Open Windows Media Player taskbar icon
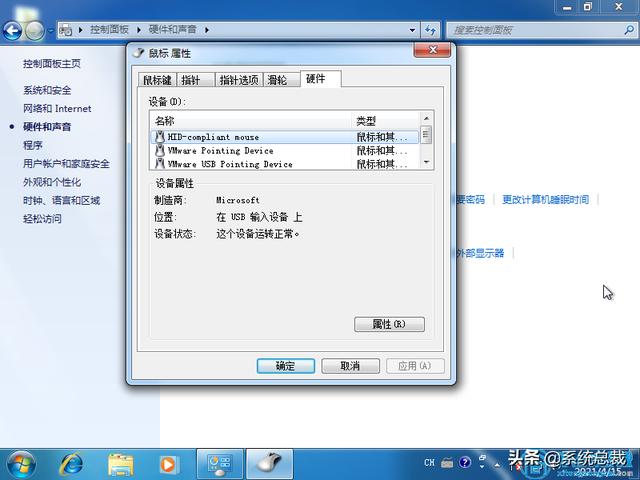The height and width of the screenshot is (480, 640). coord(167,464)
